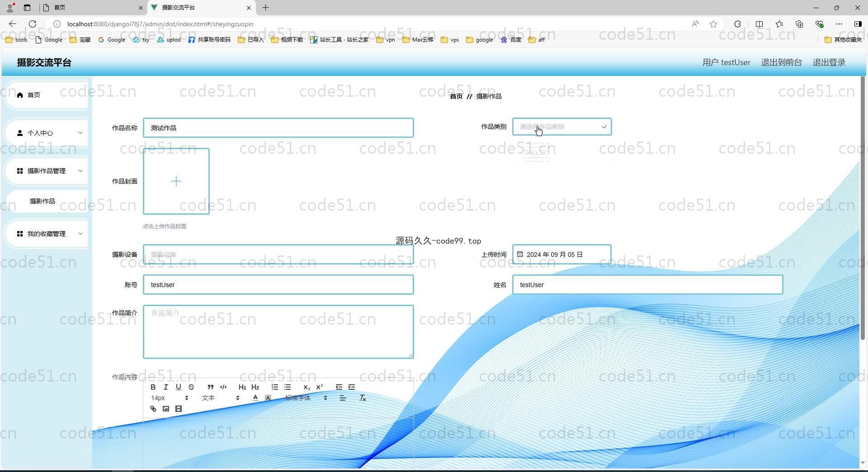
Task: Open the browser extensions menu
Action: point(737,24)
